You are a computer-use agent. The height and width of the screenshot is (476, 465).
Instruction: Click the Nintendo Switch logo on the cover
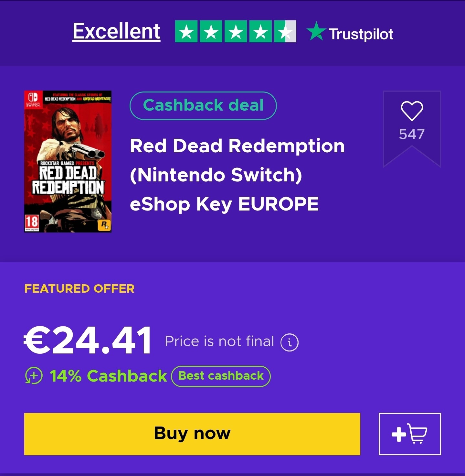tap(33, 99)
